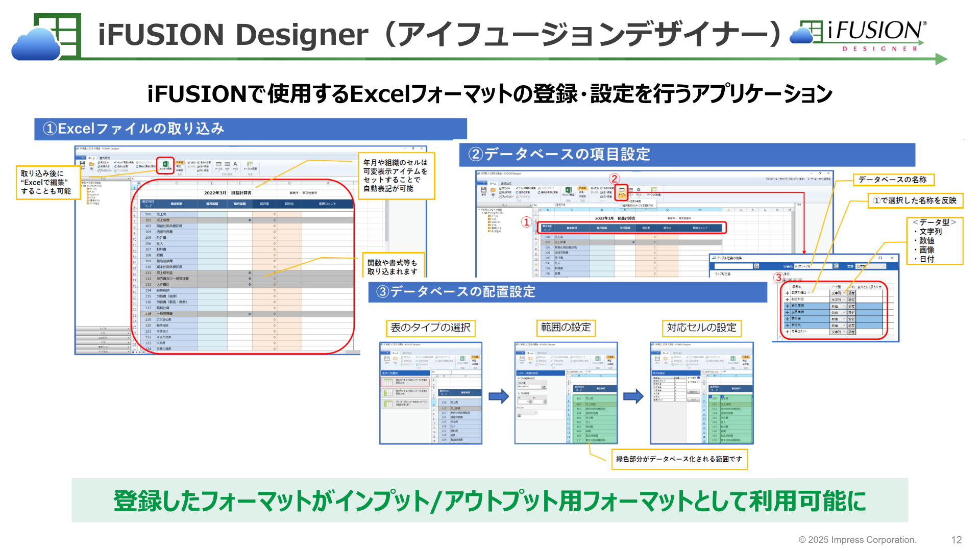The height and width of the screenshot is (551, 980).
Task: Select the 日本語 language button in the first screenshot's ribbon
Action: pyautogui.click(x=180, y=162)
